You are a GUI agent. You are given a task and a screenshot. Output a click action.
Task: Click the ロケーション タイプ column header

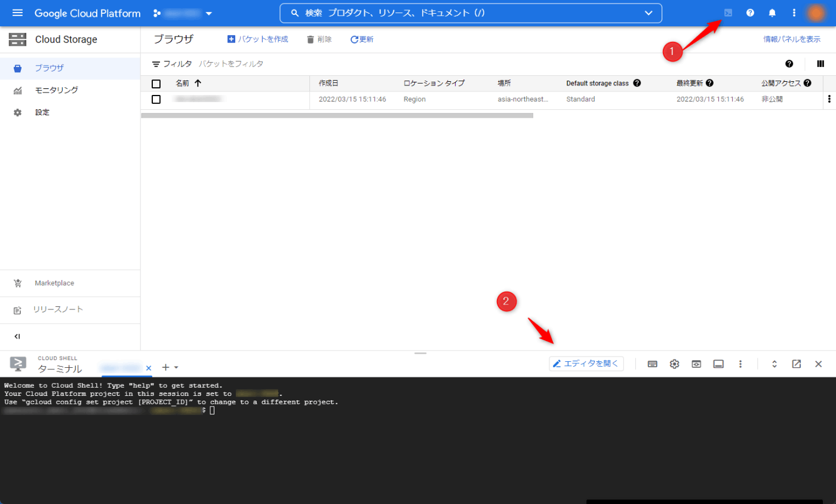coord(434,84)
